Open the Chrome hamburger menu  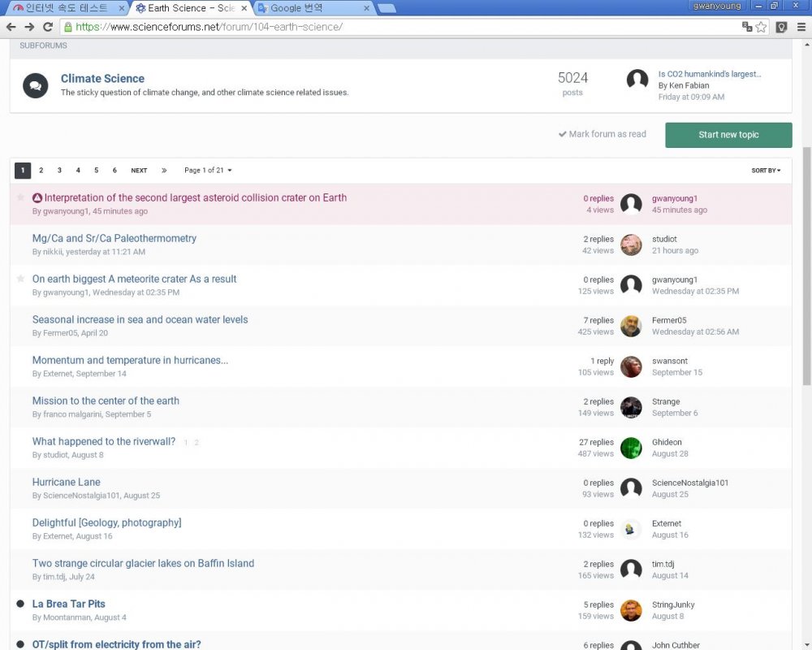pos(801,27)
